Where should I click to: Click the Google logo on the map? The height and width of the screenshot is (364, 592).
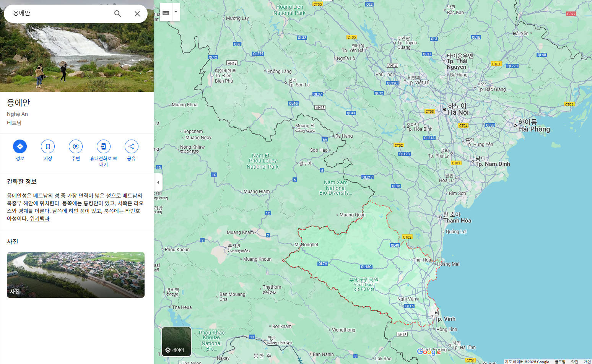coord(429,351)
